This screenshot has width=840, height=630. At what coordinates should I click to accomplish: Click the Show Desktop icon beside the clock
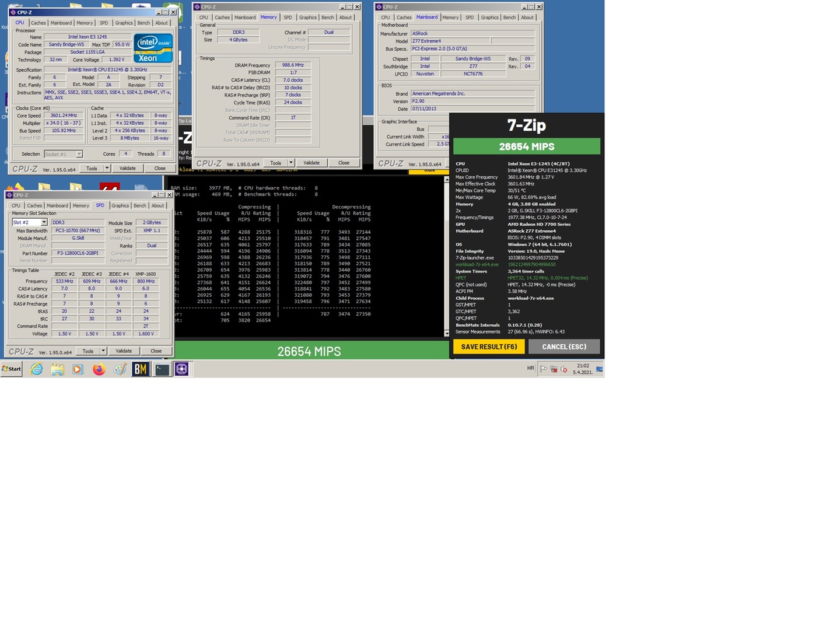pyautogui.click(x=600, y=369)
